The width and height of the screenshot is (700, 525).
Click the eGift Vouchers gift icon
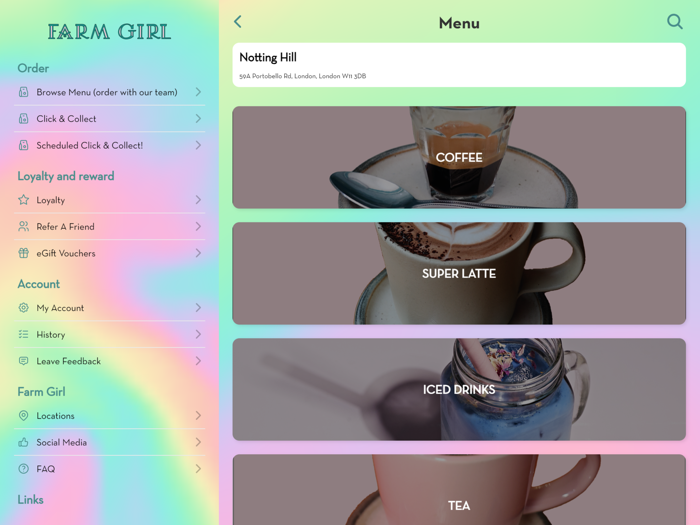click(x=24, y=253)
